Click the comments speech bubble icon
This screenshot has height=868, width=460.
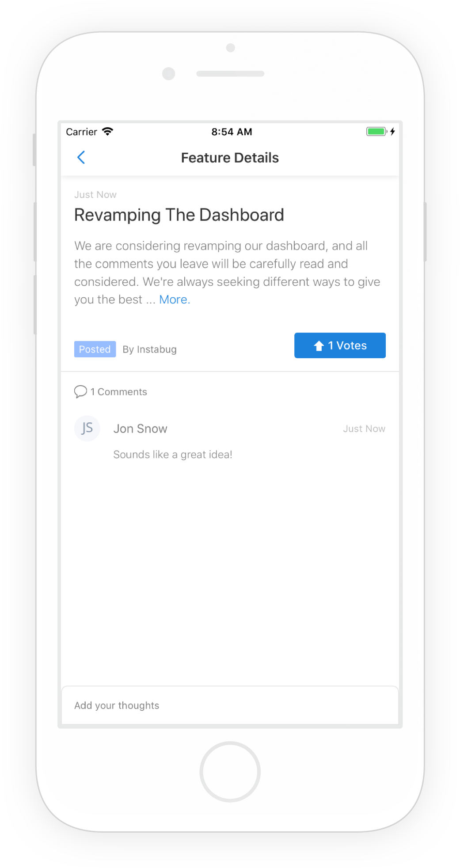click(x=80, y=392)
